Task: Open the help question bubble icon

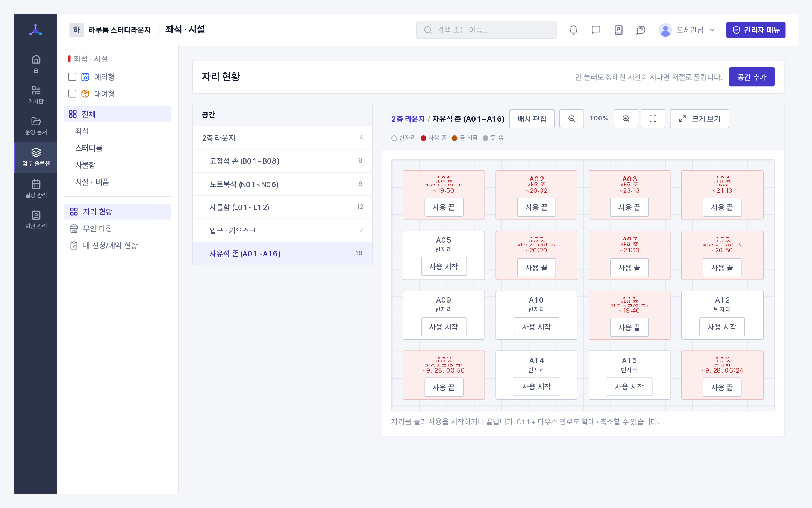Action: [641, 30]
